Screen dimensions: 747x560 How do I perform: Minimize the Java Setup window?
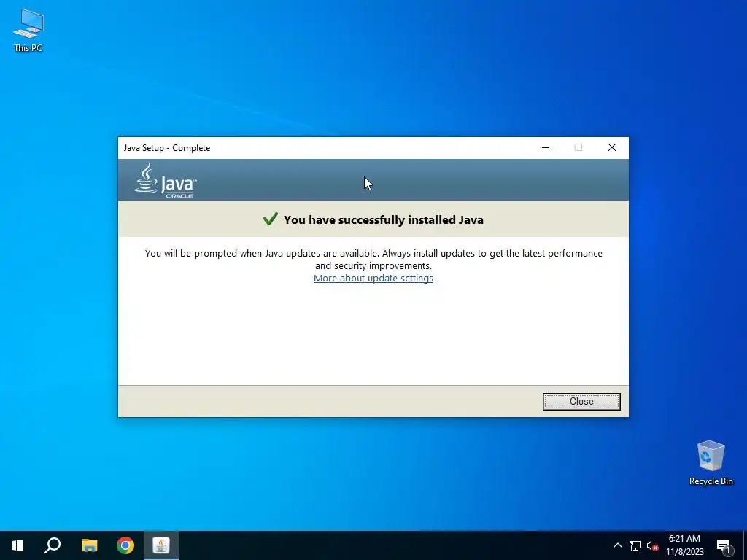tap(546, 147)
